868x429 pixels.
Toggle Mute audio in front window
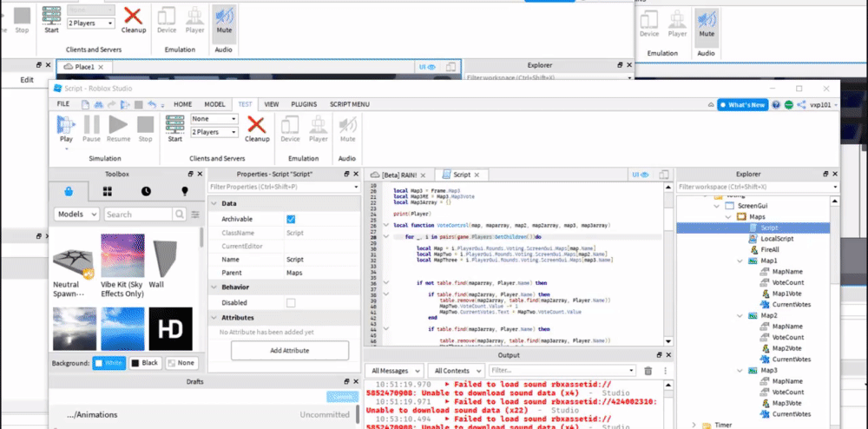(x=347, y=129)
